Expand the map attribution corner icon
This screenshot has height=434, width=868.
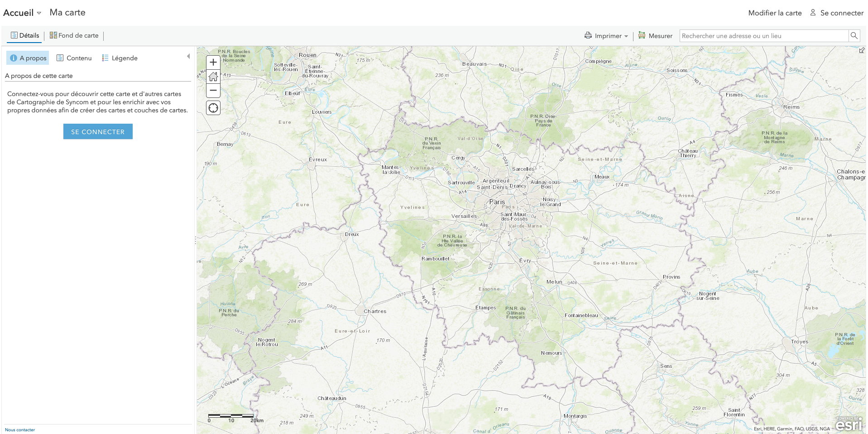point(862,50)
